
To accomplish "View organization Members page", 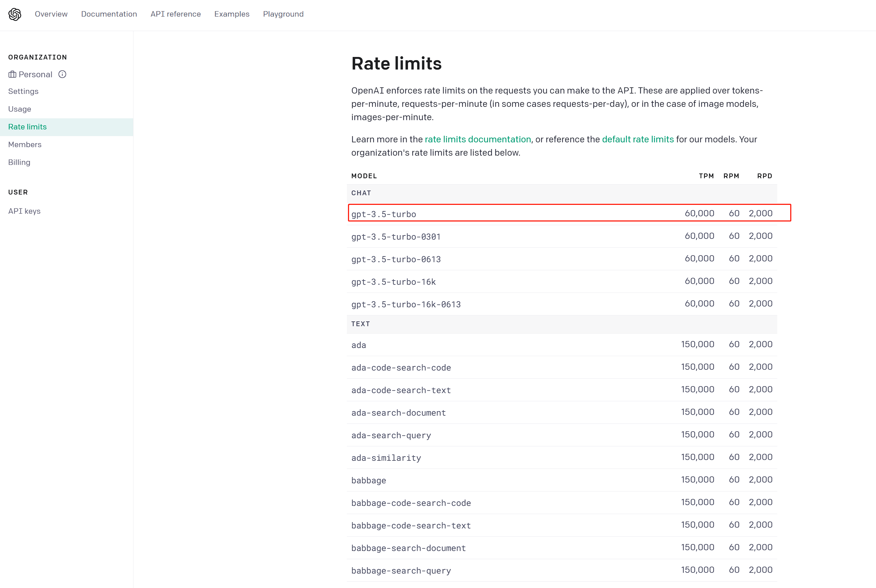I will [x=25, y=145].
